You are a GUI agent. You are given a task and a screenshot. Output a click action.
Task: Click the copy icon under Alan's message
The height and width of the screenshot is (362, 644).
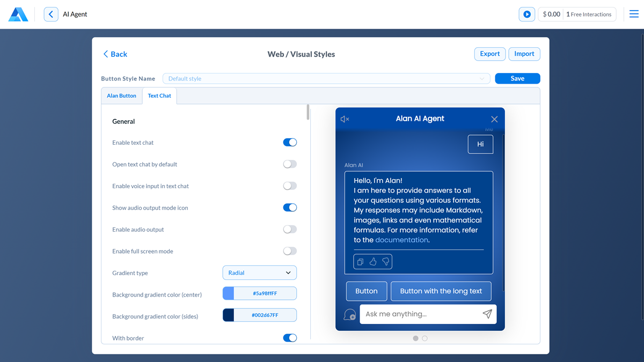point(360,262)
